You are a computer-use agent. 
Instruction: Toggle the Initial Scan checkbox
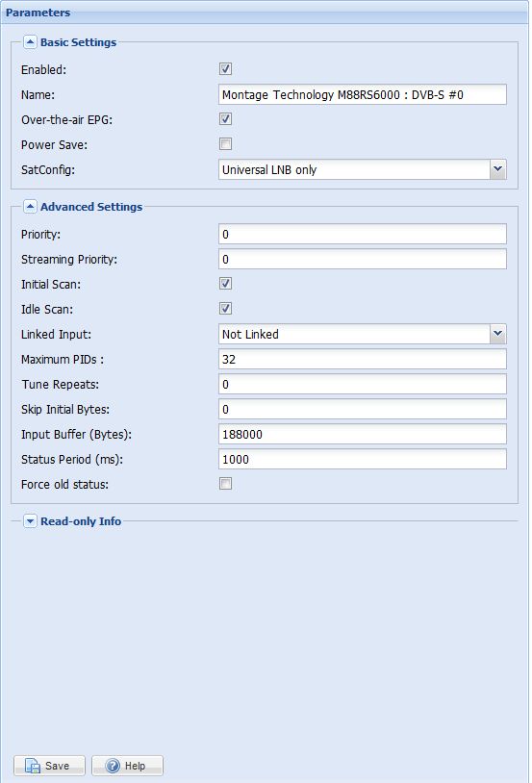click(225, 284)
